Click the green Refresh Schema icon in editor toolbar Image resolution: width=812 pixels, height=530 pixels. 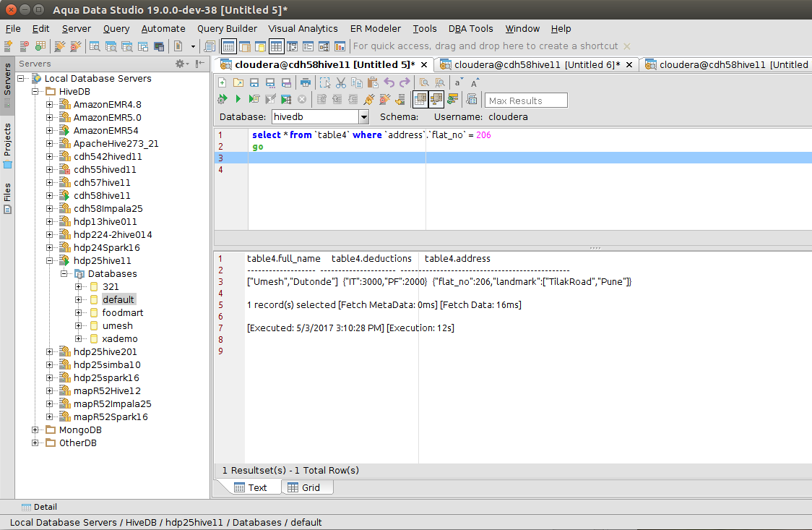tap(453, 99)
